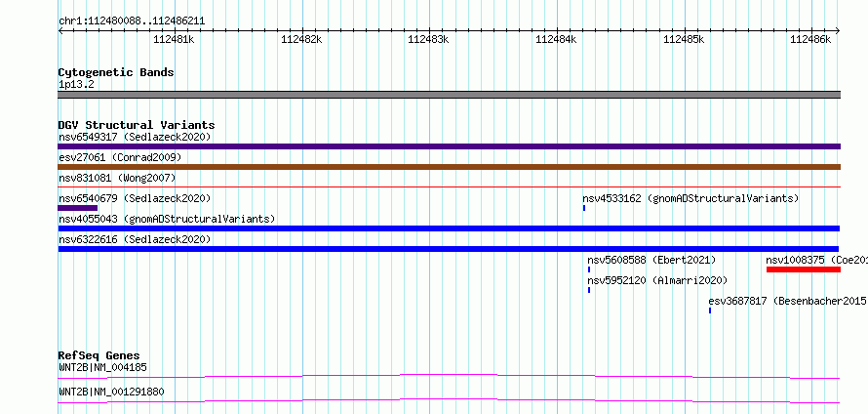The image size is (868, 414).
Task: Click the 112486k ruler tick label
Action: (x=810, y=39)
